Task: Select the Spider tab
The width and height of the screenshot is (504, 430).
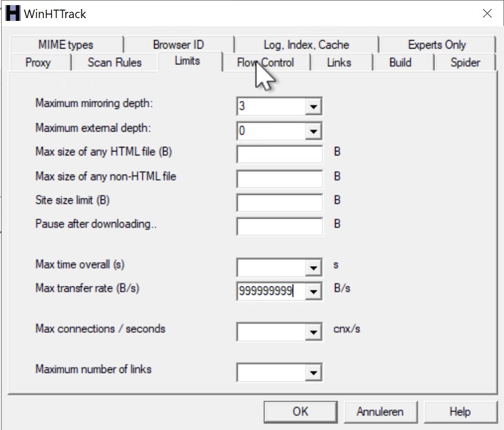Action: pos(465,62)
